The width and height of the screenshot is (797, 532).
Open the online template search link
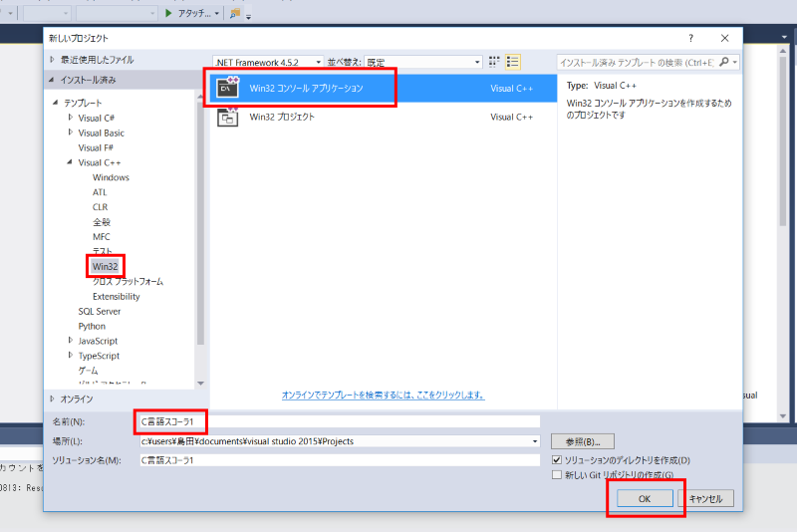(383, 395)
